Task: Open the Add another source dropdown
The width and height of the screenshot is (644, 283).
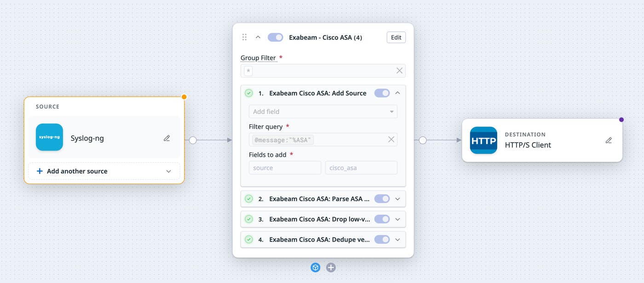Action: tap(104, 171)
